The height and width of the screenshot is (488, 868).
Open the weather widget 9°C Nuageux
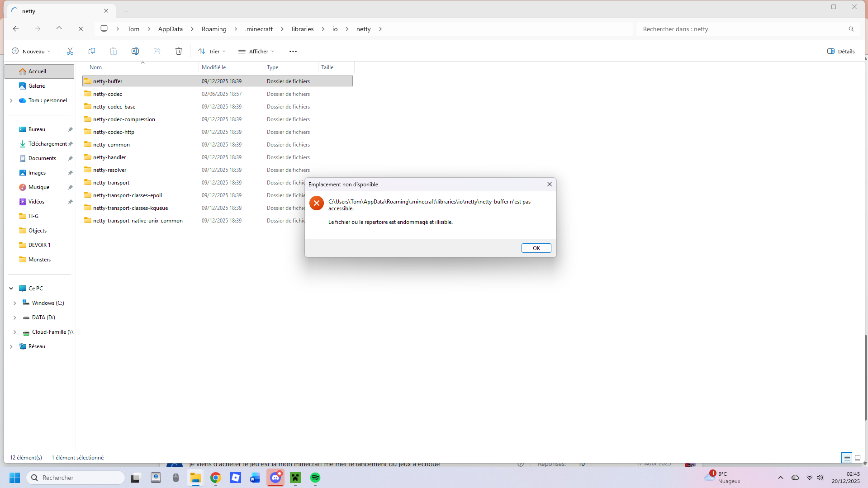click(x=722, y=478)
